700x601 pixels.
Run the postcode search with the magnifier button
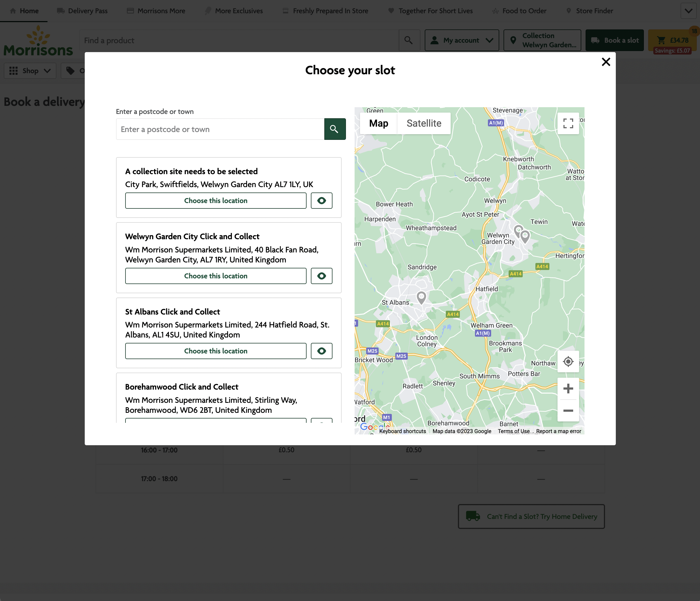[335, 129]
